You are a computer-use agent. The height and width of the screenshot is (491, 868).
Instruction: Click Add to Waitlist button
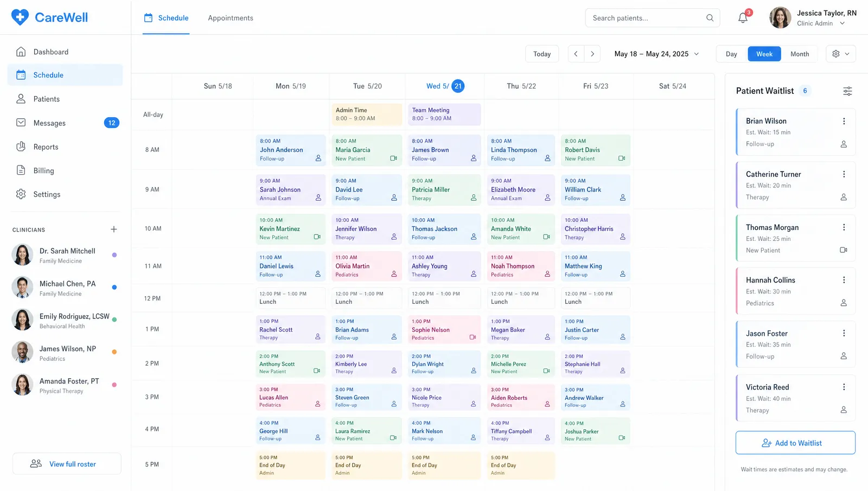click(795, 443)
